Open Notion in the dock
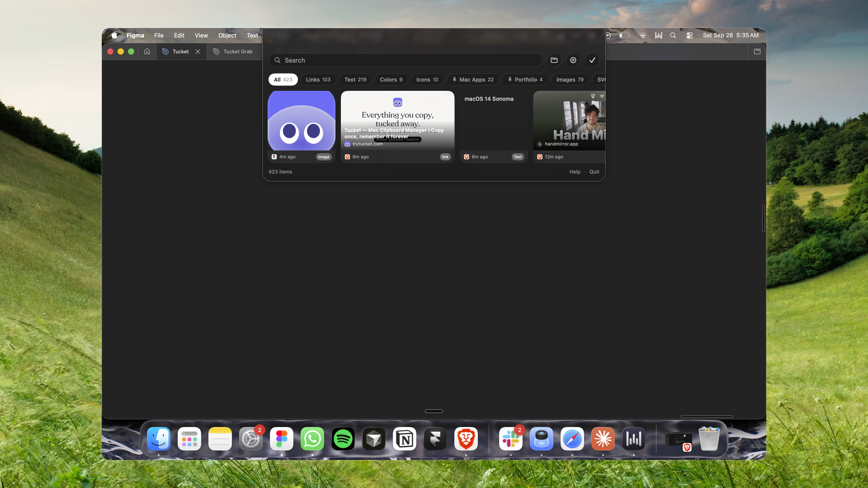Image resolution: width=868 pixels, height=488 pixels. [405, 439]
